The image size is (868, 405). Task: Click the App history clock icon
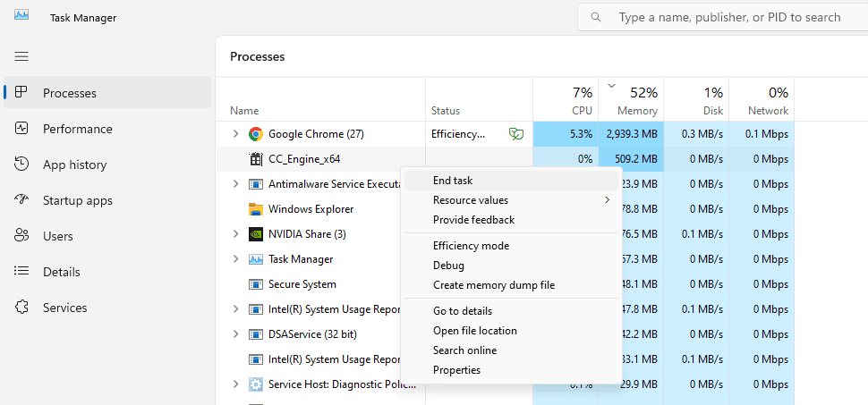pos(21,165)
